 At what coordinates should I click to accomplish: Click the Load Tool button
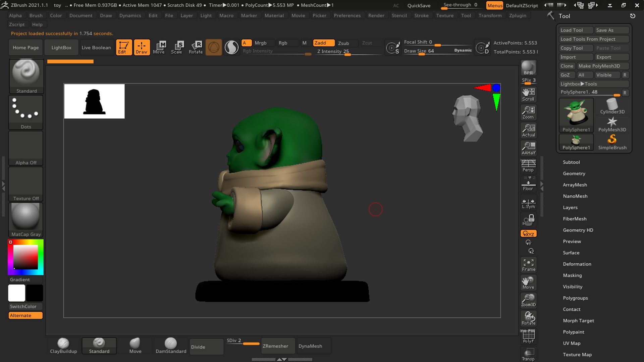pyautogui.click(x=576, y=30)
